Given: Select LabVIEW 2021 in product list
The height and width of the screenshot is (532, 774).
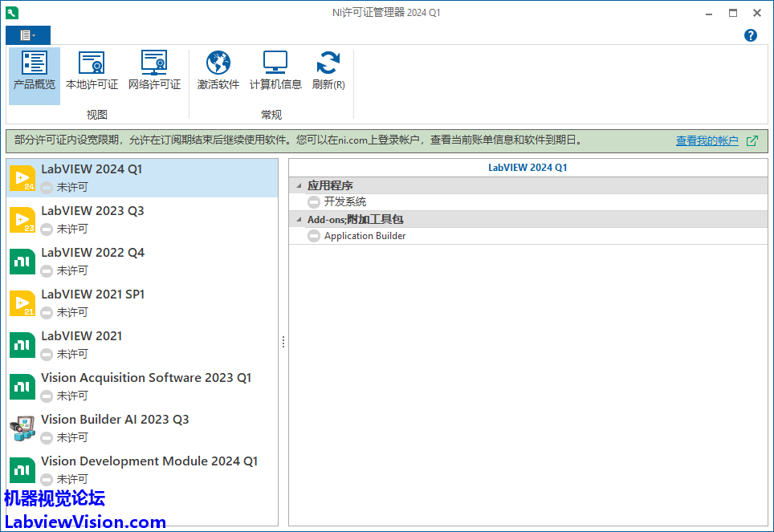Looking at the screenshot, I should click(x=142, y=344).
